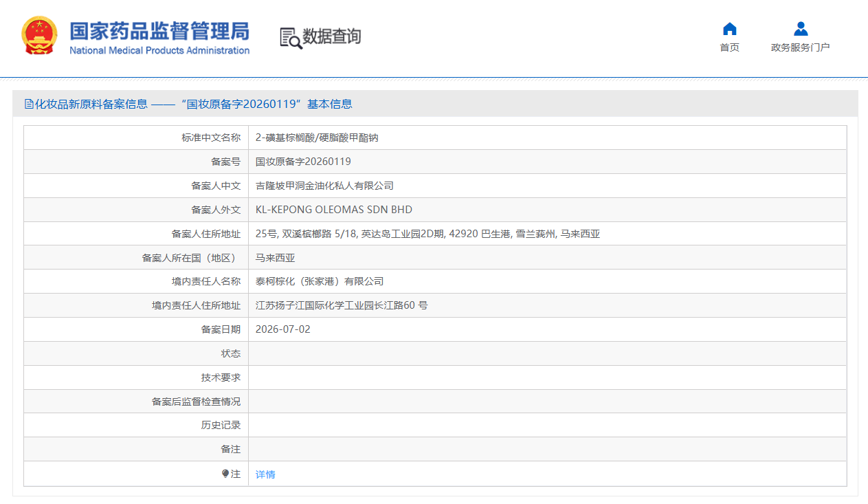Screen dimensions: 868x504
Task: Click the 境内责任人名称 label
Action: point(206,281)
